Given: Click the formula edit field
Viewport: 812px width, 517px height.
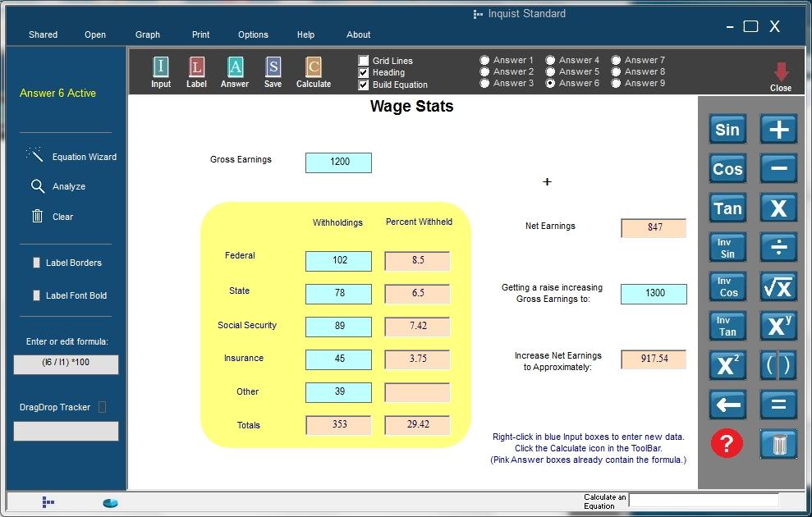Looking at the screenshot, I should (66, 364).
